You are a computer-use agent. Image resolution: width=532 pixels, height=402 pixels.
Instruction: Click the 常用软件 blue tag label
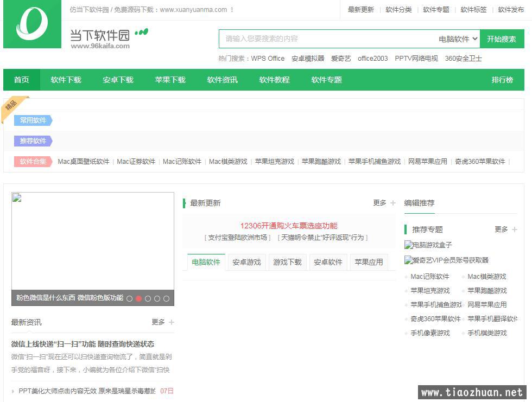tap(33, 120)
